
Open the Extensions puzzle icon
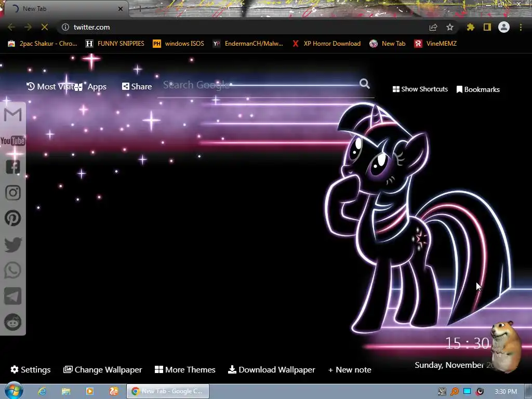pyautogui.click(x=471, y=27)
